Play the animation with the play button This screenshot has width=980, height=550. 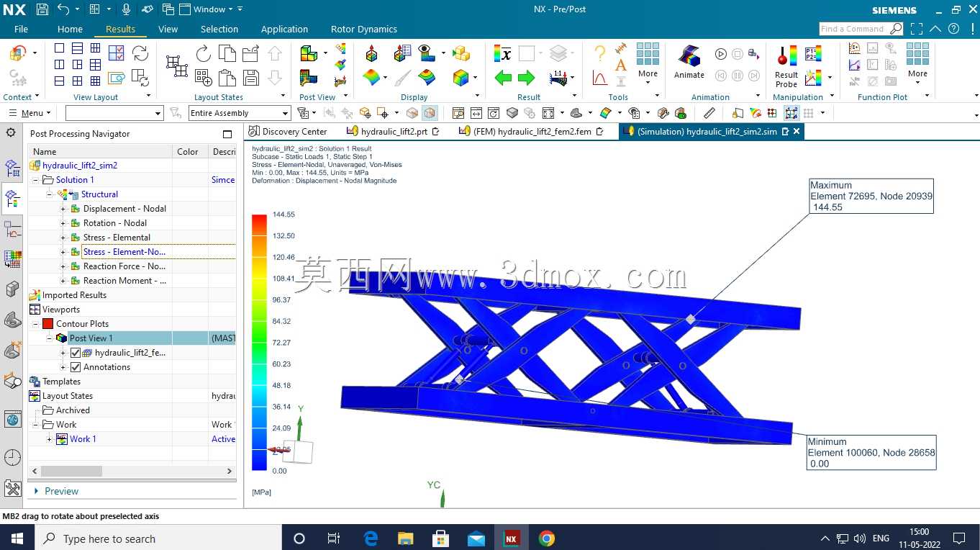(721, 54)
